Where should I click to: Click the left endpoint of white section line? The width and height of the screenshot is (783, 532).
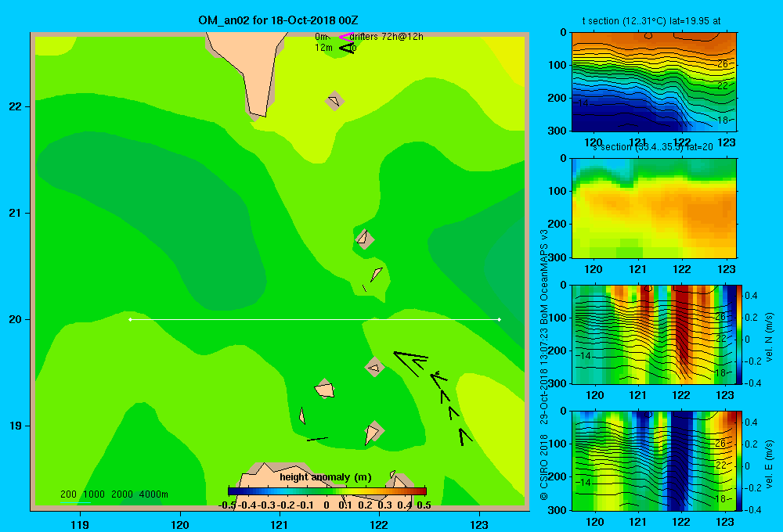click(130, 319)
